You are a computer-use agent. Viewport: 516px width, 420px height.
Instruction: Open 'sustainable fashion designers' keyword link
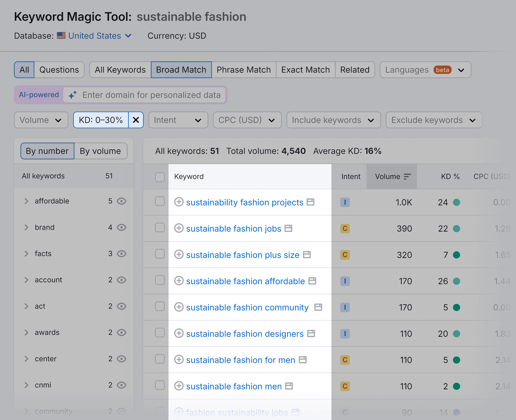click(245, 334)
